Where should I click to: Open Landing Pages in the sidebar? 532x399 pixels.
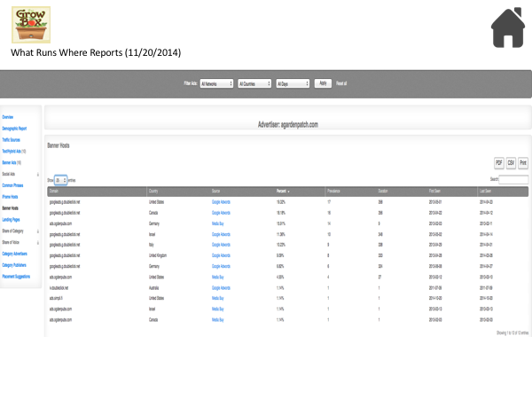coord(11,220)
